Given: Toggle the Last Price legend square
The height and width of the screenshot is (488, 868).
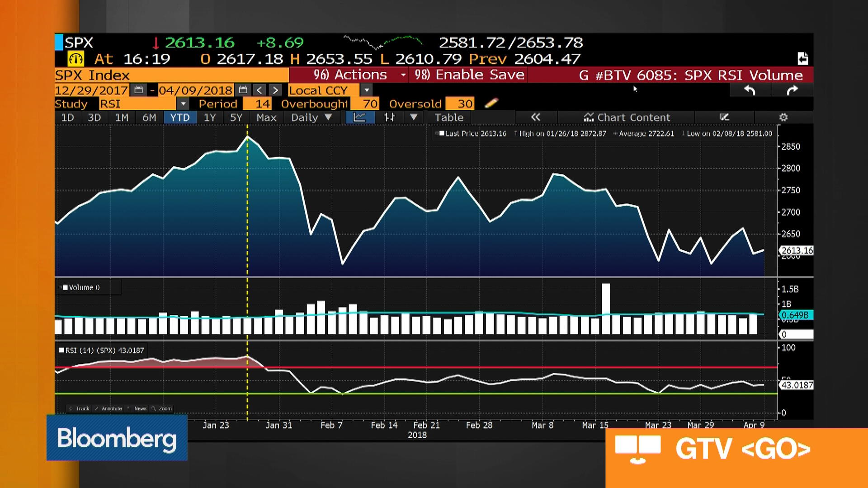Looking at the screenshot, I should click(x=442, y=133).
